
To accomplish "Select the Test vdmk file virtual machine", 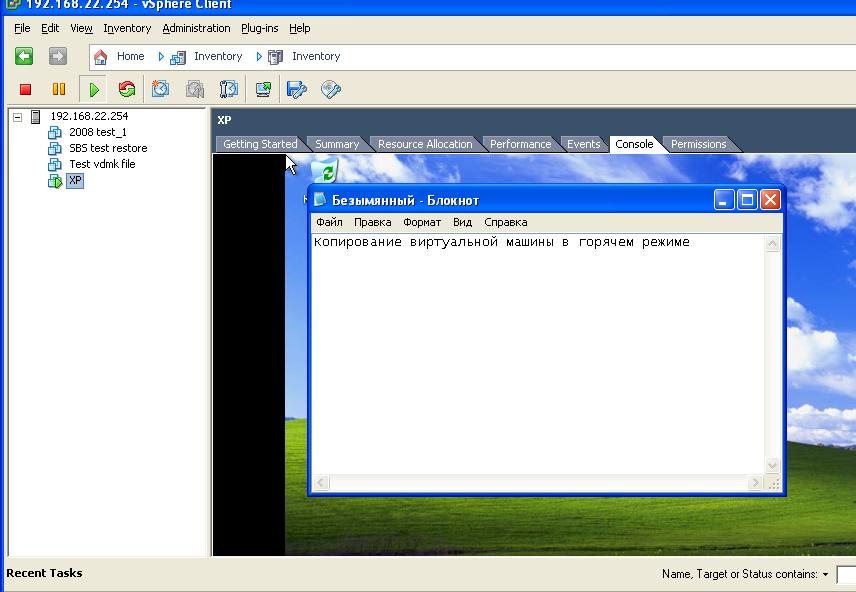I will (102, 164).
